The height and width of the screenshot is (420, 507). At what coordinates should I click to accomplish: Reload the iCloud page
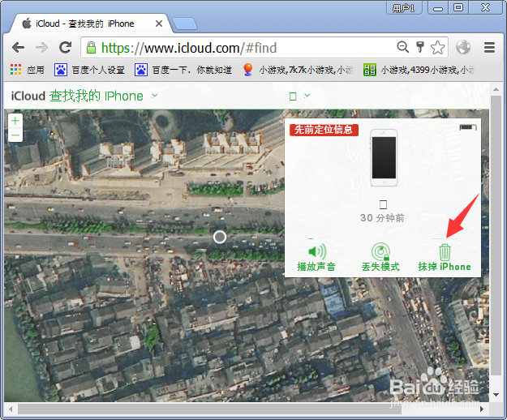point(66,48)
